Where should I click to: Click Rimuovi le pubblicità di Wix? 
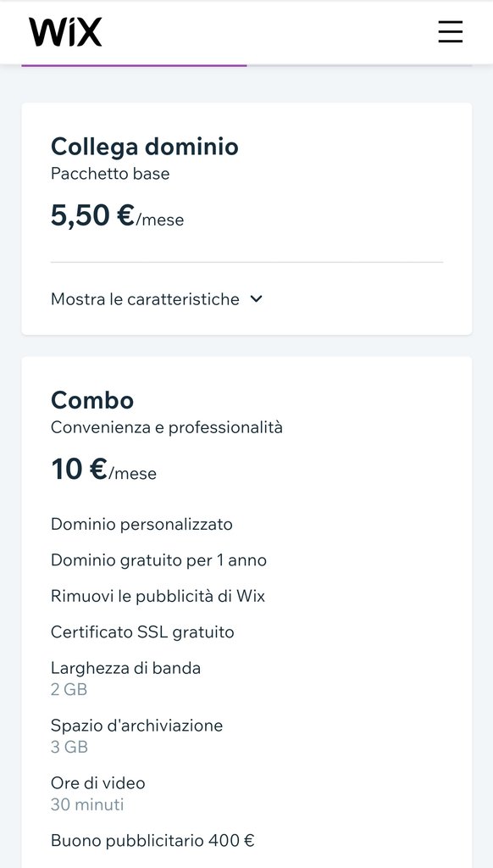pos(158,596)
